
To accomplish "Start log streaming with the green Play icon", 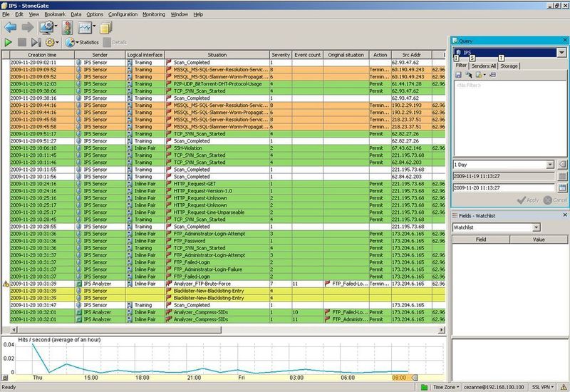I will [x=8, y=42].
